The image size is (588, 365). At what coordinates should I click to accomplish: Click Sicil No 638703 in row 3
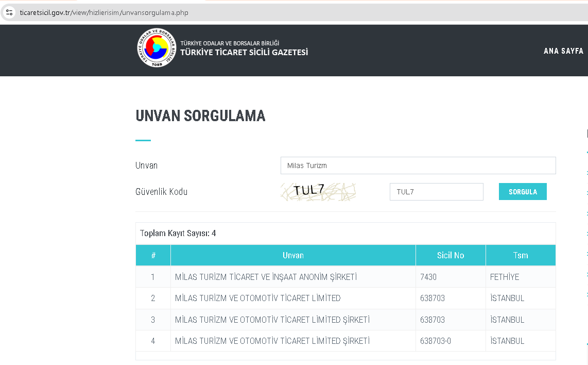click(433, 320)
